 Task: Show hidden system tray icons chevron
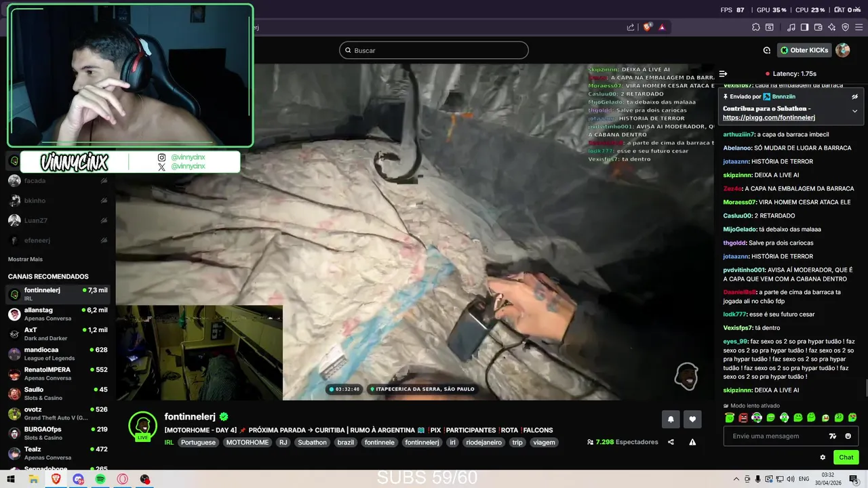point(736,479)
